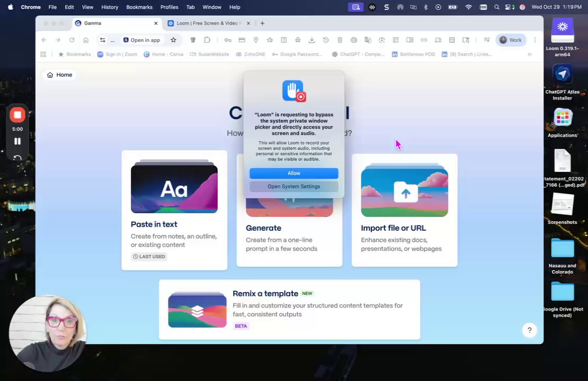Pause the Loom recording
Screen dimensions: 588x381
[x=17, y=141]
